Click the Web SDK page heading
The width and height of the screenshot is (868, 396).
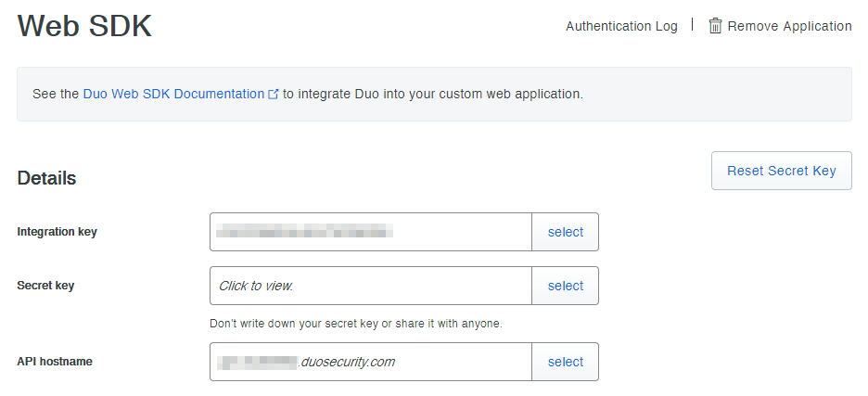click(84, 27)
